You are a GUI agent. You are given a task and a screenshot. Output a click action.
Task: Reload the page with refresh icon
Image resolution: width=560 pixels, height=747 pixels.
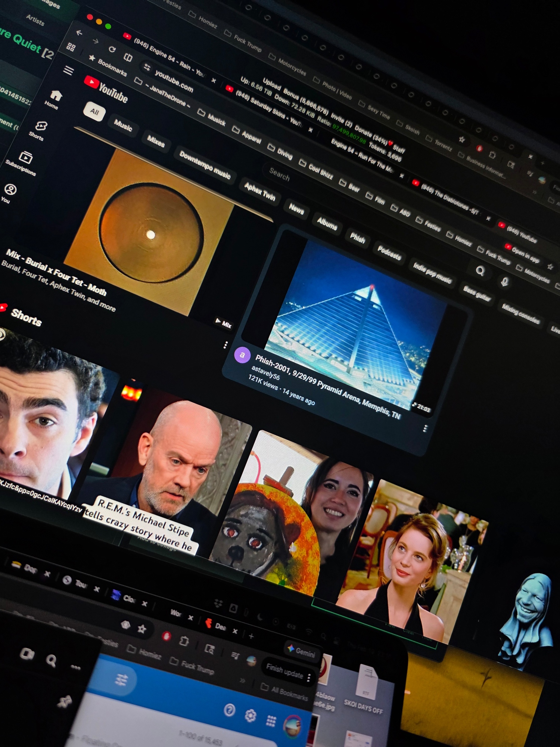pyautogui.click(x=112, y=49)
